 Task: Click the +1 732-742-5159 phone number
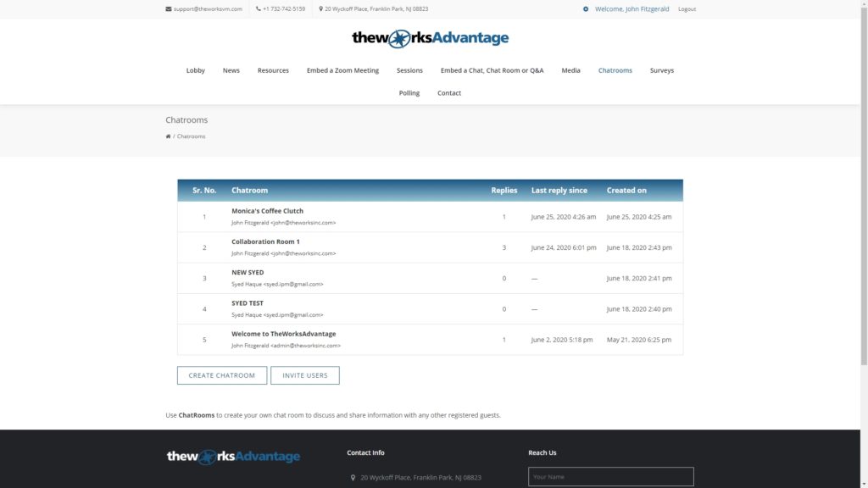284,8
